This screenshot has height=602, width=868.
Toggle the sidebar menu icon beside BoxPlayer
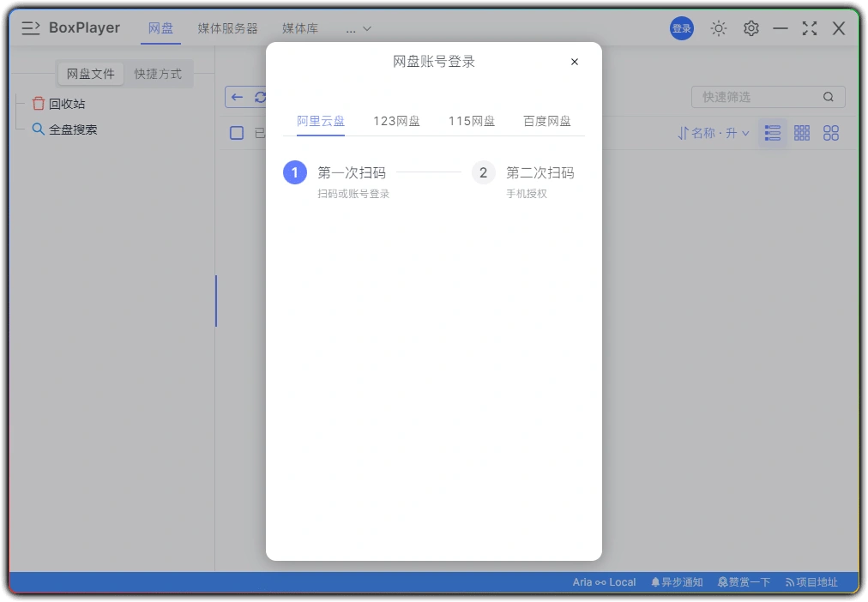click(30, 27)
